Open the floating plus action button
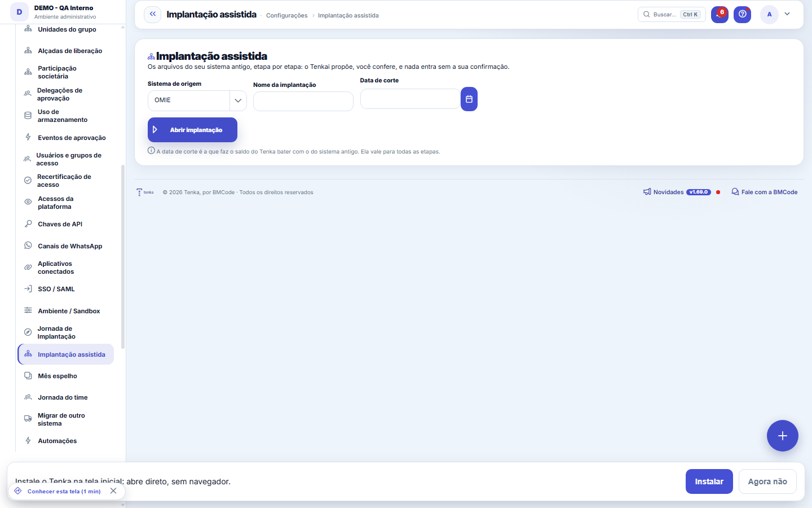The width and height of the screenshot is (812, 508). [x=783, y=436]
